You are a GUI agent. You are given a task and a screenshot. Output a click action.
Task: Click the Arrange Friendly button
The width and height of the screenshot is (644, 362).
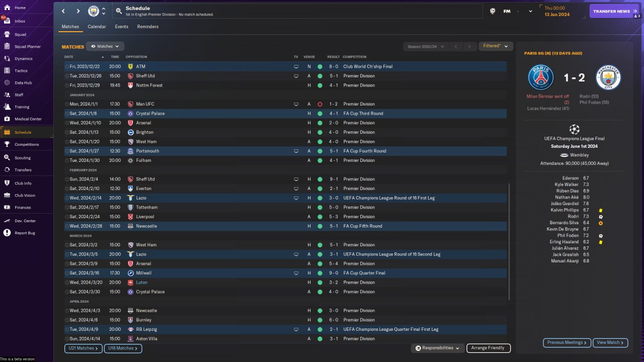(x=489, y=348)
